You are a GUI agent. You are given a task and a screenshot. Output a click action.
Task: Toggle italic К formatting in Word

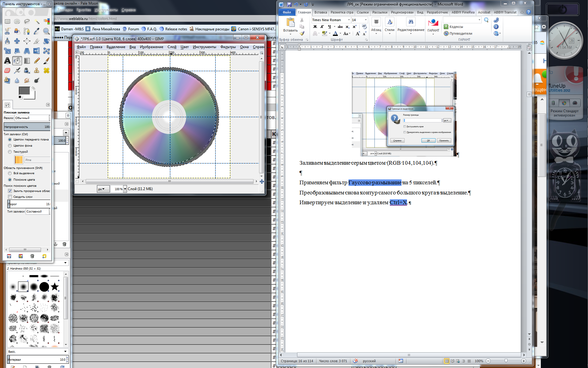point(322,27)
